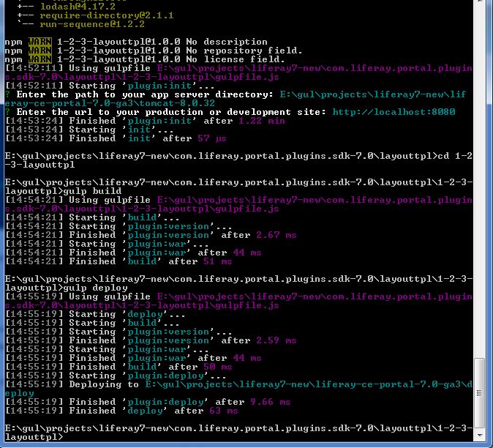
Task: Click the 'gulp deploy' command text
Action: pyautogui.click(x=95, y=288)
